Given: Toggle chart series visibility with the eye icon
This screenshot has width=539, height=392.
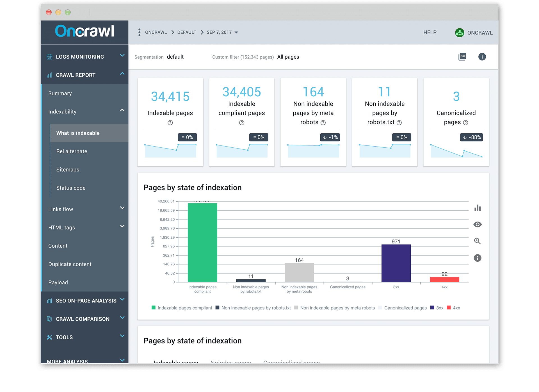Looking at the screenshot, I should point(478,224).
